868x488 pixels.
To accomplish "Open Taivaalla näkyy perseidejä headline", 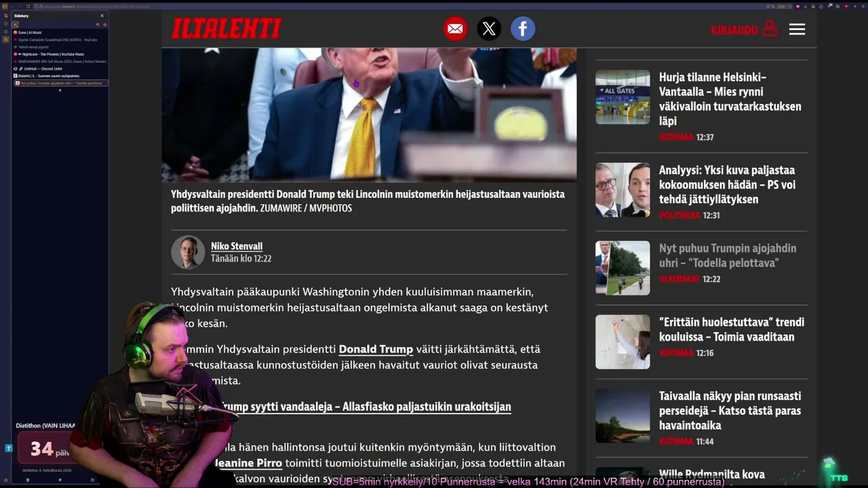I will (730, 411).
